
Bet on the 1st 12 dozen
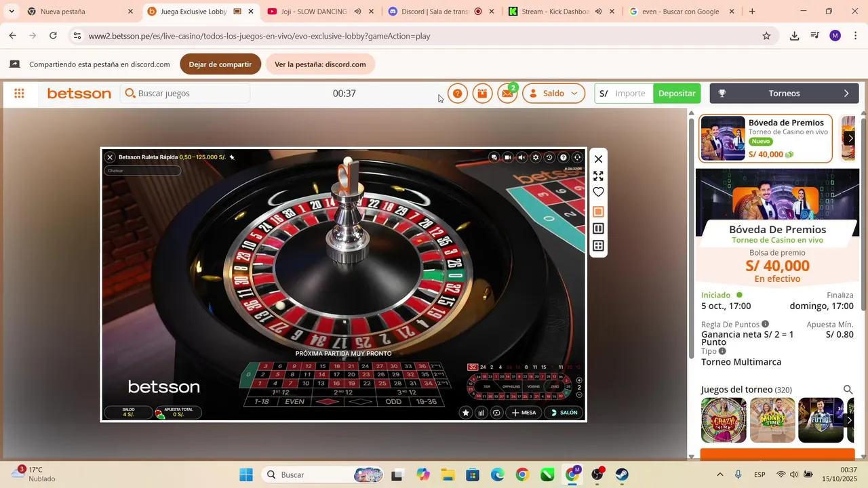click(x=280, y=392)
